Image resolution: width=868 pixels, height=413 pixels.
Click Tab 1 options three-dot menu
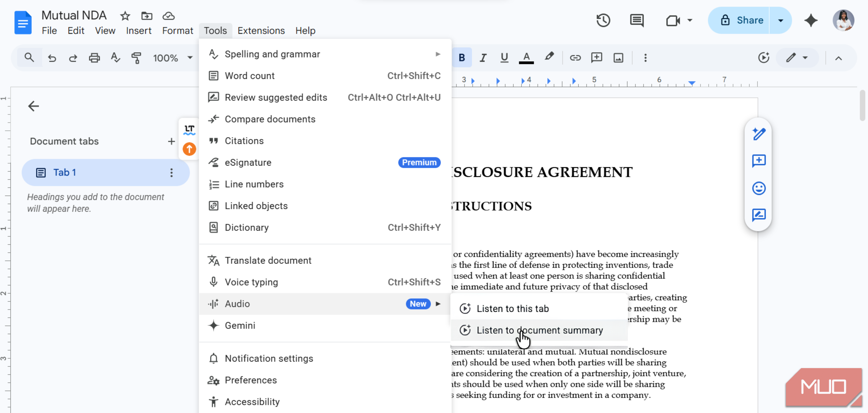172,173
